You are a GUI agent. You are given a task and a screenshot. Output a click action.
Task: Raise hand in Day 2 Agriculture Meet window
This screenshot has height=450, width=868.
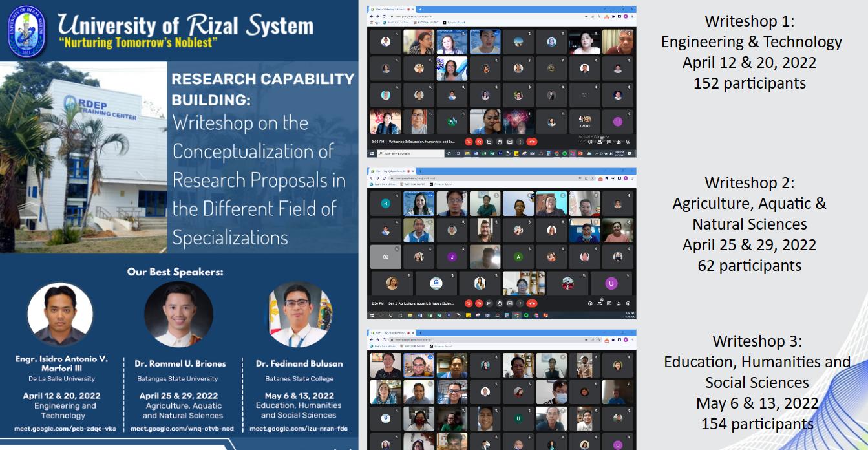pos(500,303)
